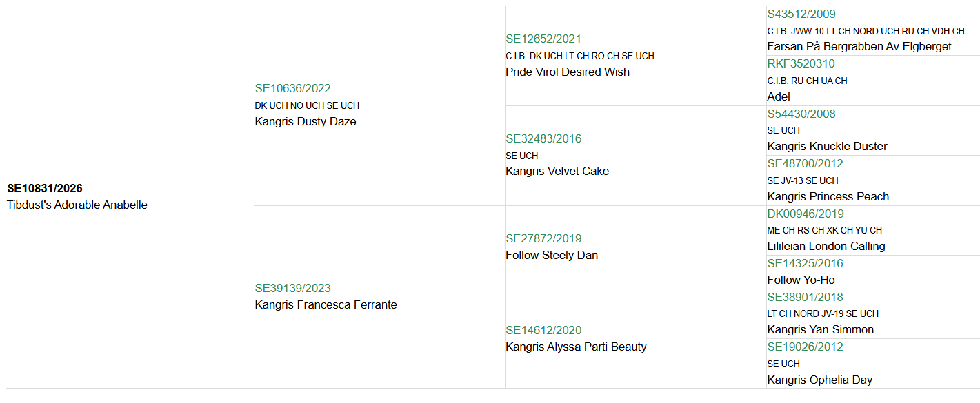Click the RKF3520310 registration link
The width and height of the screenshot is (980, 403).
coord(801,63)
